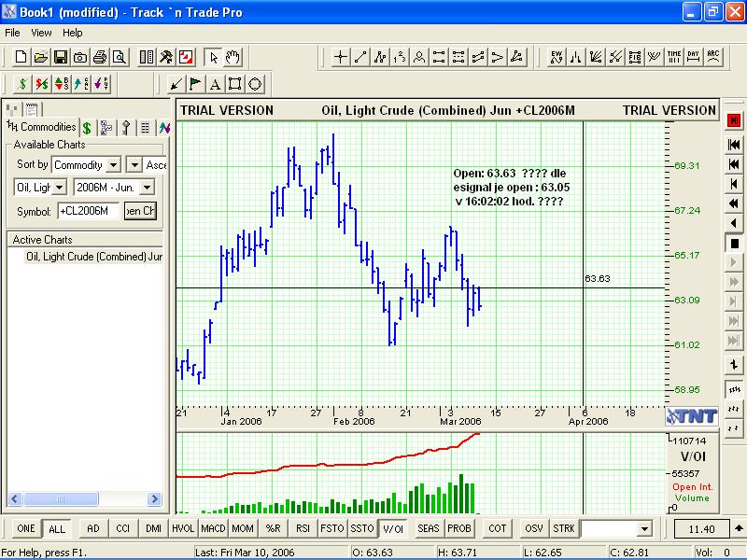Select the DAY counter tool

coord(693,58)
